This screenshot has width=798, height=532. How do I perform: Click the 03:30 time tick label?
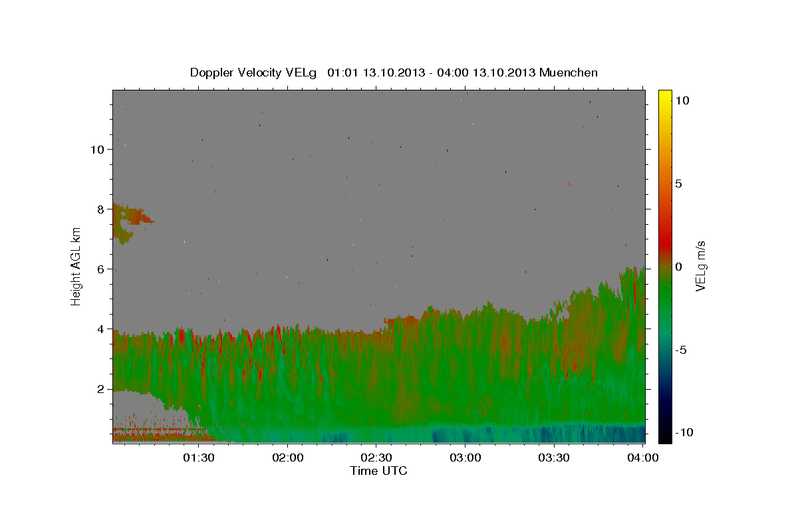(x=555, y=458)
